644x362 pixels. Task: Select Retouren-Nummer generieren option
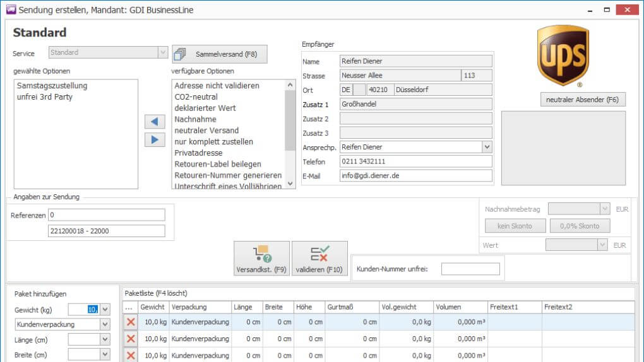coord(228,175)
